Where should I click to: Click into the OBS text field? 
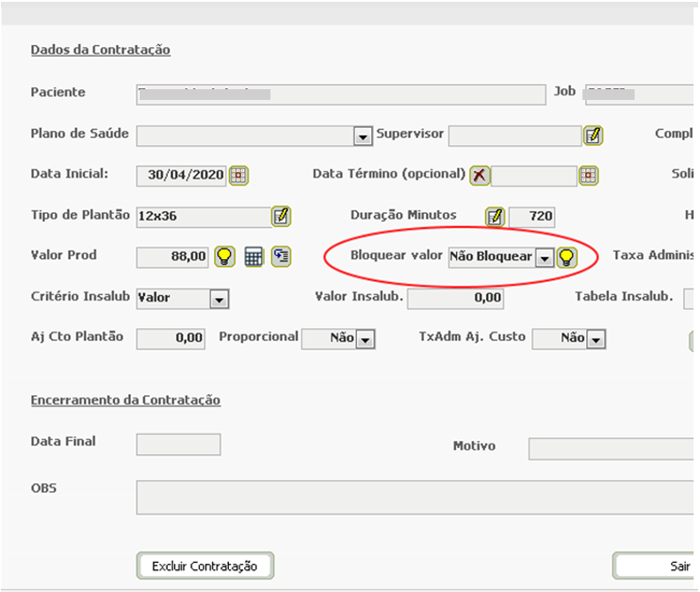click(415, 497)
